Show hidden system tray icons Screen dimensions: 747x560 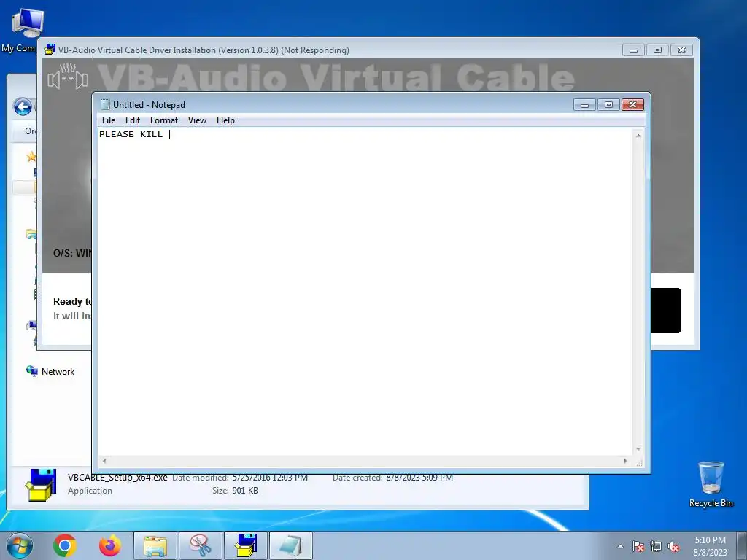(620, 546)
